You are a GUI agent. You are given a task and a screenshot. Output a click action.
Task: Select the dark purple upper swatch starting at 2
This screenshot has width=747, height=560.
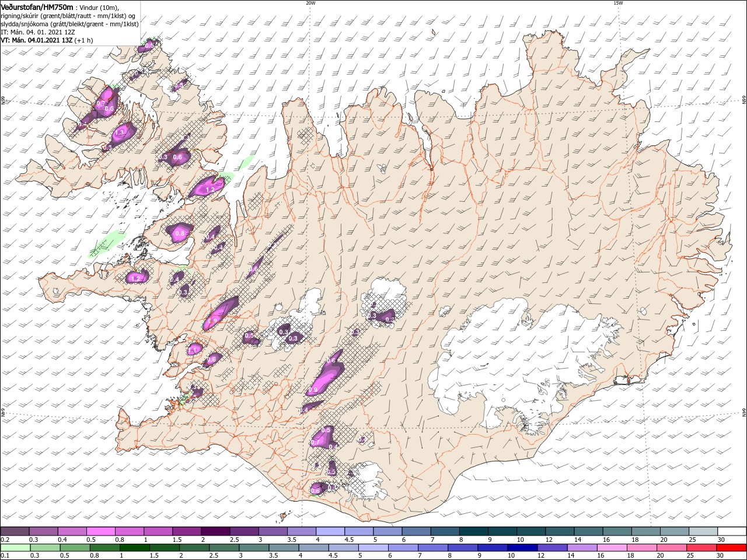tap(215, 531)
